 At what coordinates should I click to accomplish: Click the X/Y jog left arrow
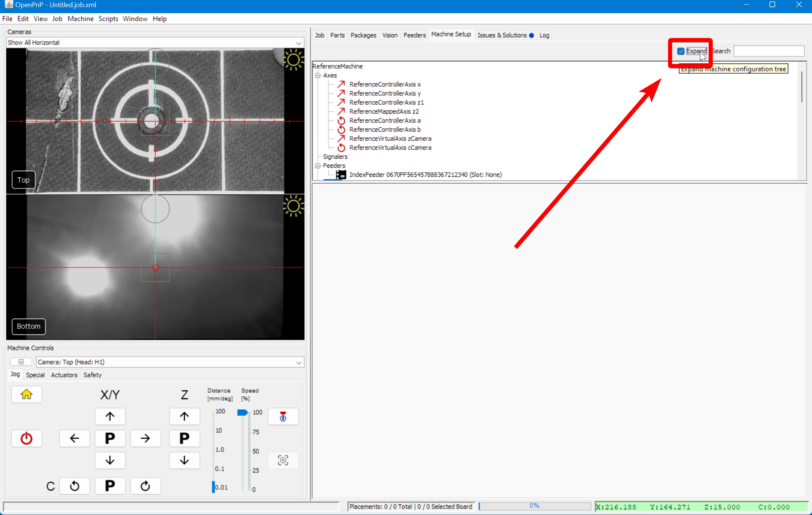pos(74,438)
